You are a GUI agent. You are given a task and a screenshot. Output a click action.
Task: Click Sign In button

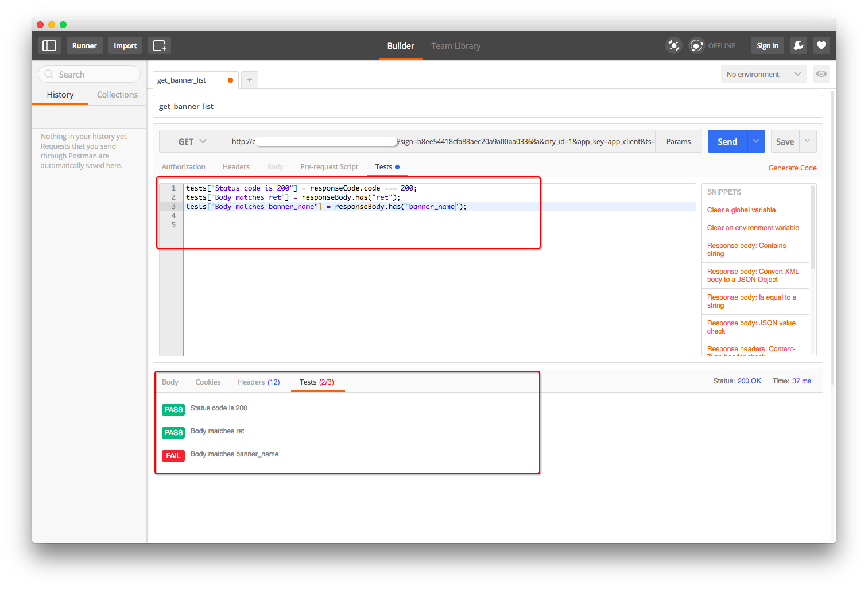coord(768,45)
